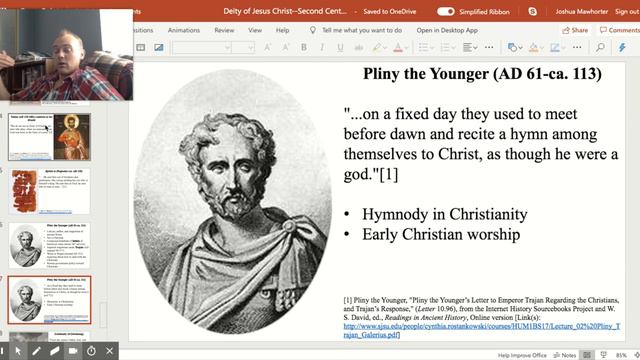Image resolution: width=640 pixels, height=360 pixels.
Task: Click Open in Desktop App
Action: coord(447,30)
